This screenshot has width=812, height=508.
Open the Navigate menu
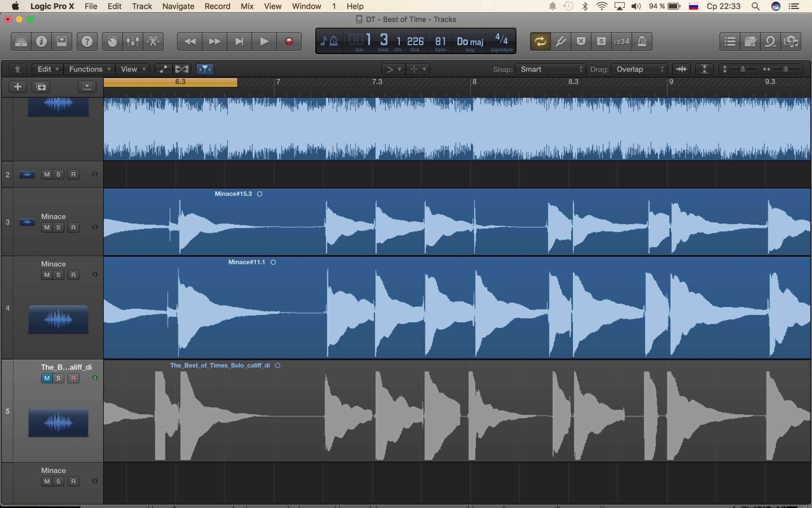(x=178, y=6)
